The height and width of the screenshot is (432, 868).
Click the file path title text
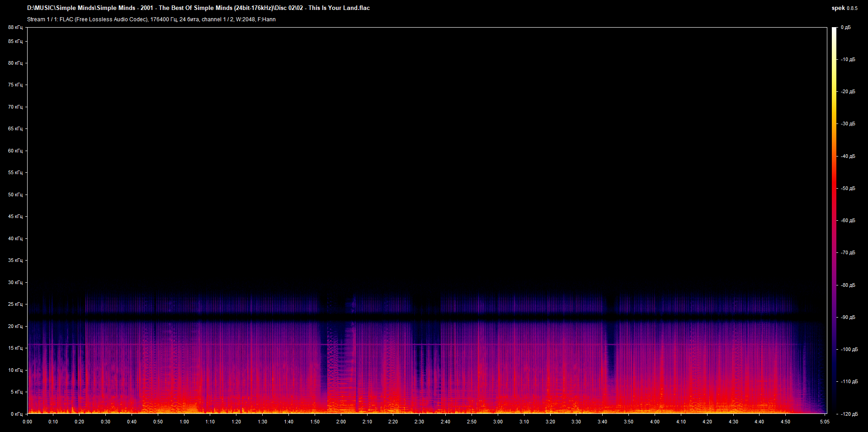point(198,8)
